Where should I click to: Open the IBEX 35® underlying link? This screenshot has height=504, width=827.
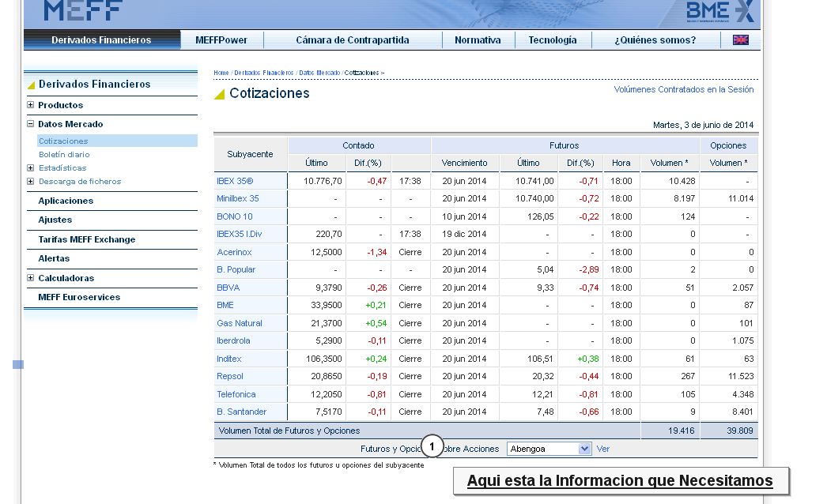[235, 181]
